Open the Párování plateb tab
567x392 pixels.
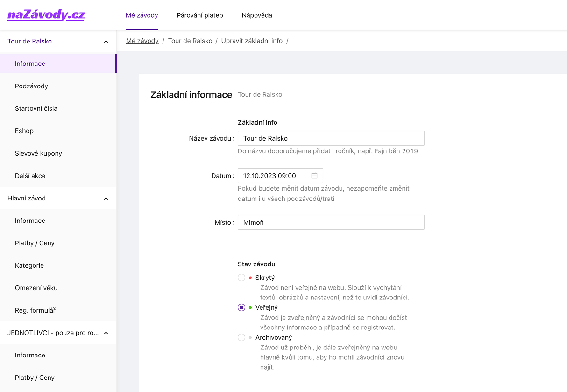point(200,15)
